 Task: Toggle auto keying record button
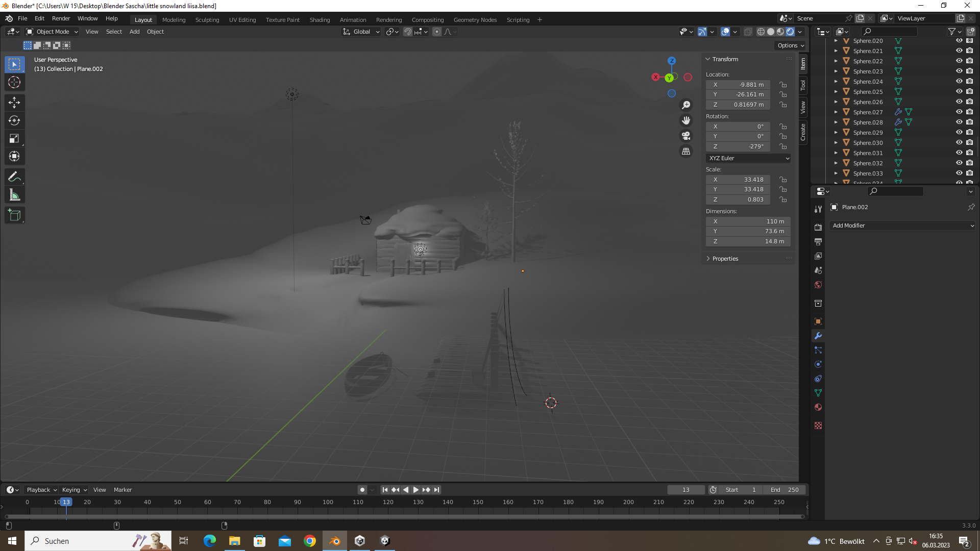[362, 490]
